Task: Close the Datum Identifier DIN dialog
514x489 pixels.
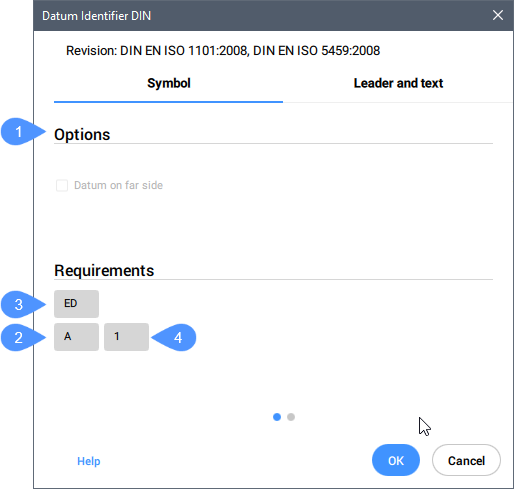Action: [x=498, y=15]
